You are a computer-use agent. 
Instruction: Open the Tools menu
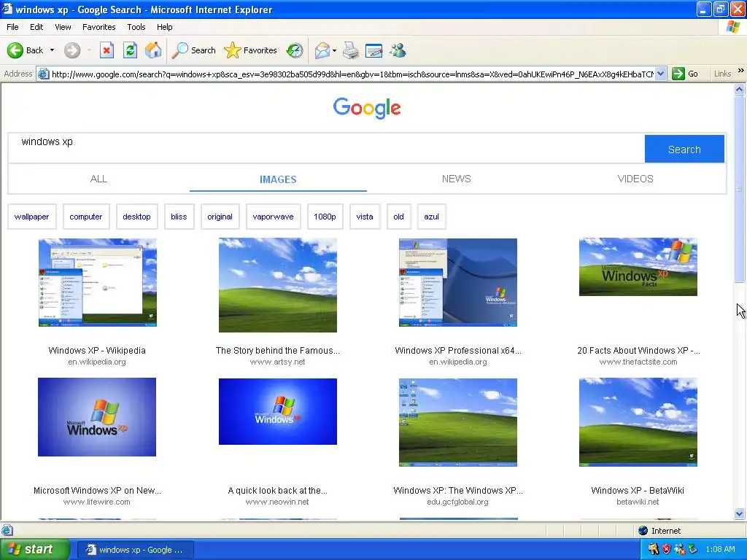click(x=136, y=27)
